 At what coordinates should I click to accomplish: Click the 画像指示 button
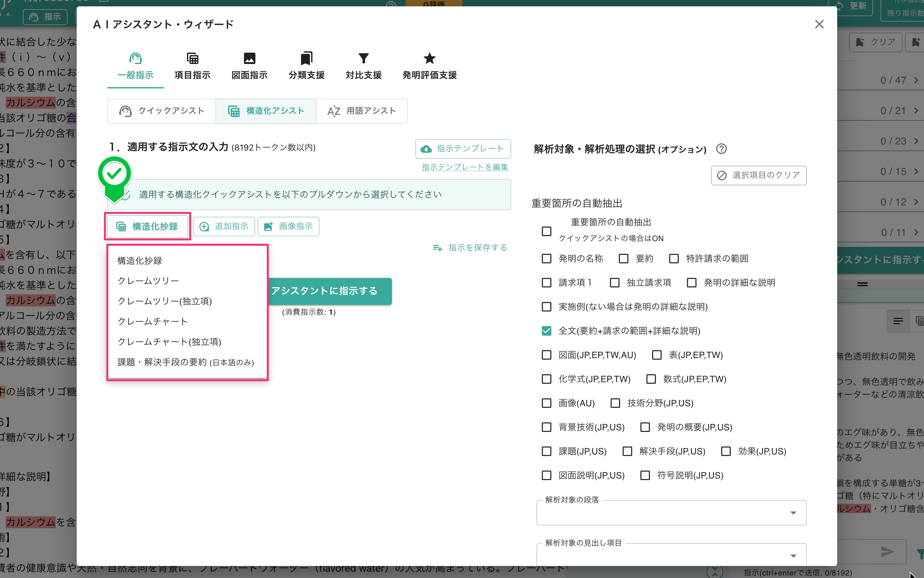[x=288, y=226]
